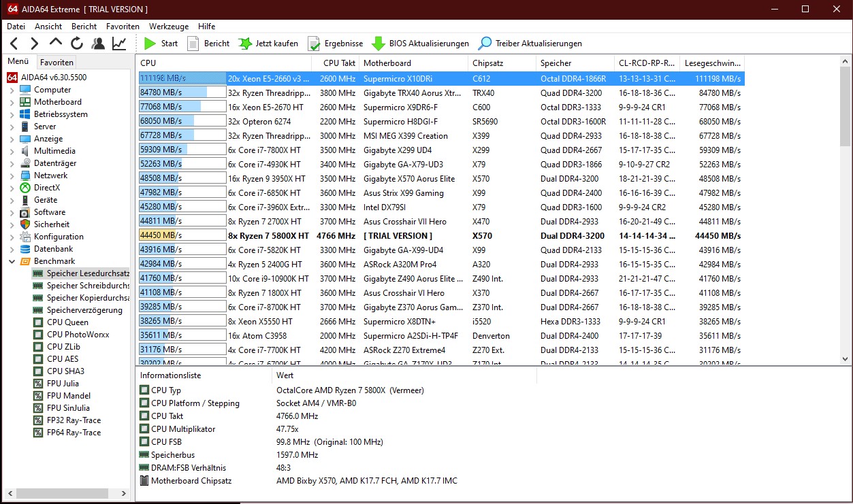Select the Datenträger tree item
The image size is (853, 504).
(x=48, y=163)
